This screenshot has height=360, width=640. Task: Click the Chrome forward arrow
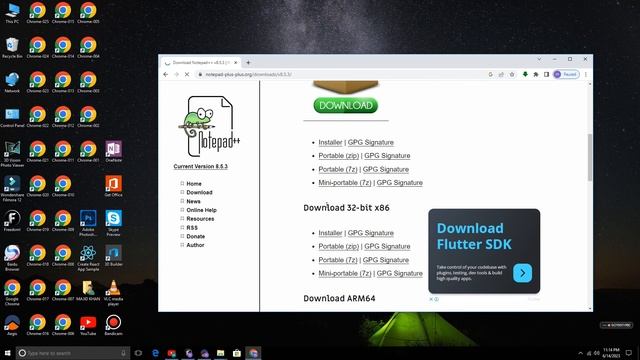pos(176,74)
